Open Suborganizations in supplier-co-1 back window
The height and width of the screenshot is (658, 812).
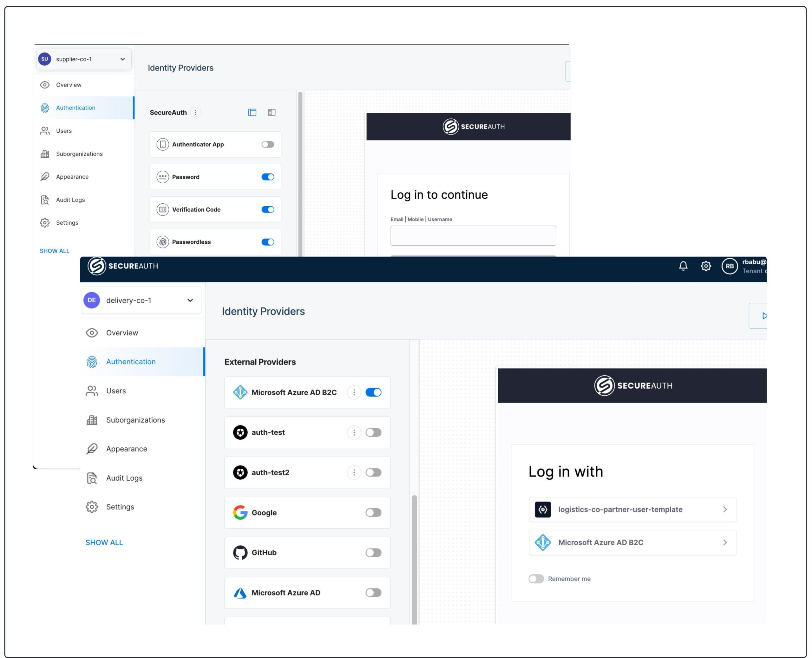pos(84,154)
